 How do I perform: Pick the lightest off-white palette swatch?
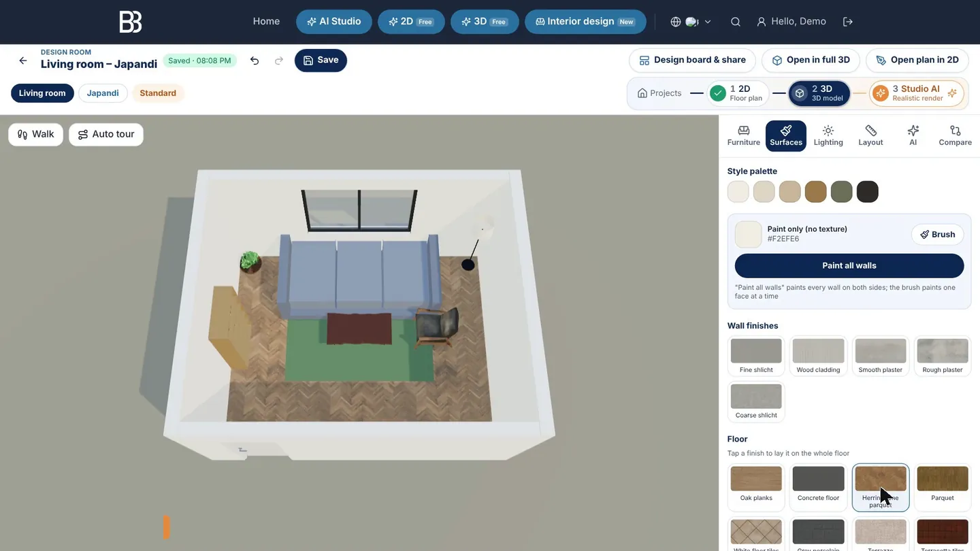[738, 192]
